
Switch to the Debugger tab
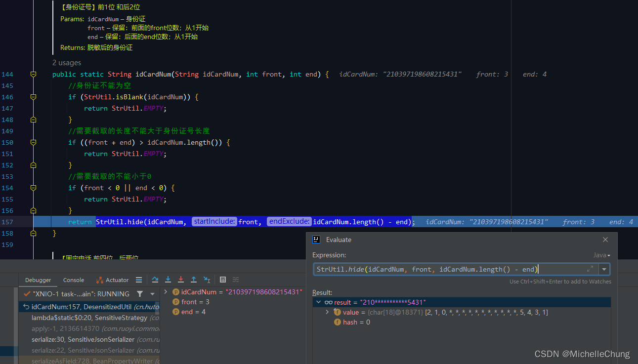tap(38, 280)
